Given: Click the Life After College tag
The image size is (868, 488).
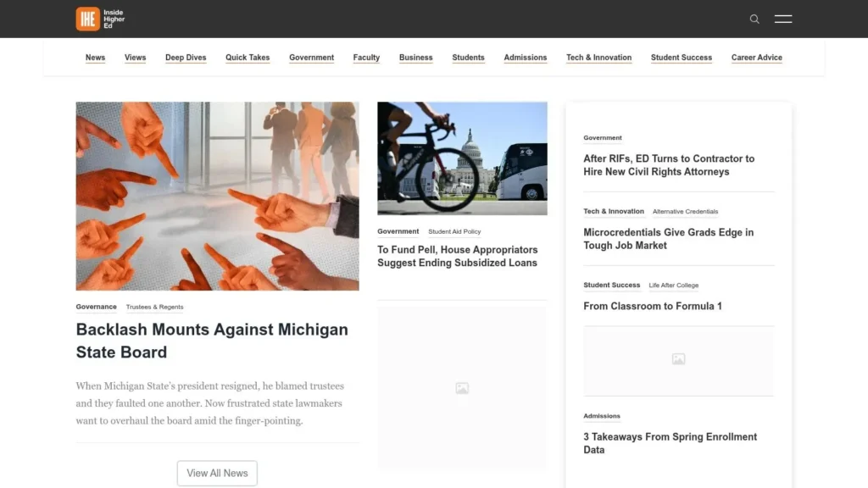Looking at the screenshot, I should click(x=674, y=286).
